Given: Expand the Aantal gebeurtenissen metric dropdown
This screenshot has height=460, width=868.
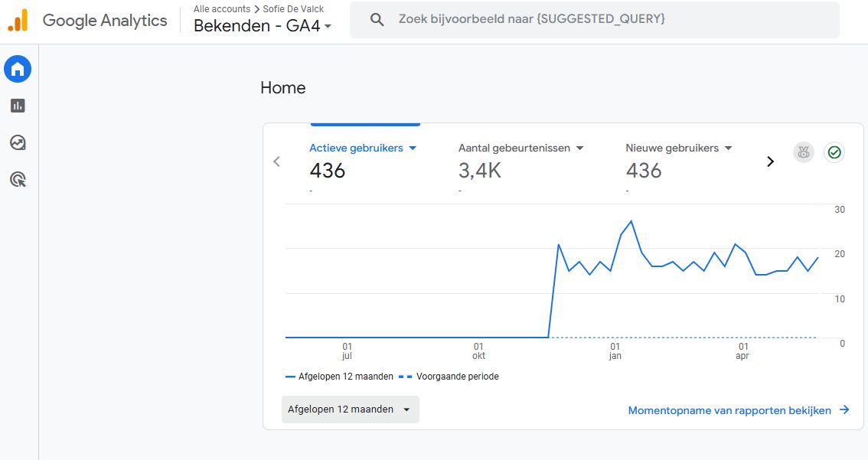Looking at the screenshot, I should (579, 148).
